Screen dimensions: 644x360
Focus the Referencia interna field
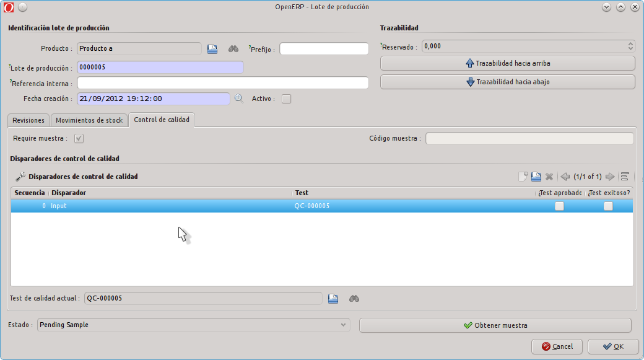[x=222, y=82]
